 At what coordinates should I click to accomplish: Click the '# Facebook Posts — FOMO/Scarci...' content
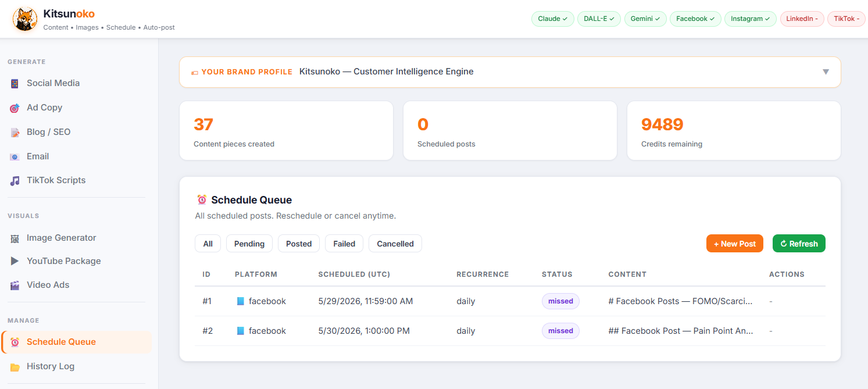(680, 301)
